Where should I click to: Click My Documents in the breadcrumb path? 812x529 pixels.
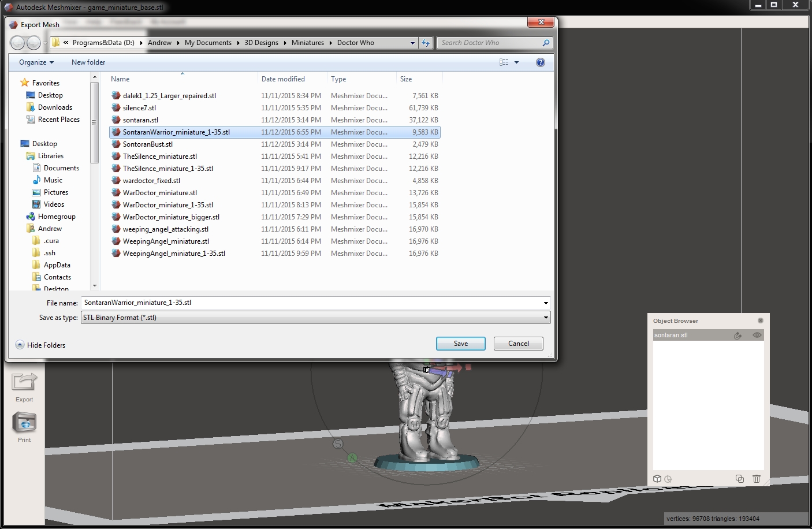(x=208, y=43)
